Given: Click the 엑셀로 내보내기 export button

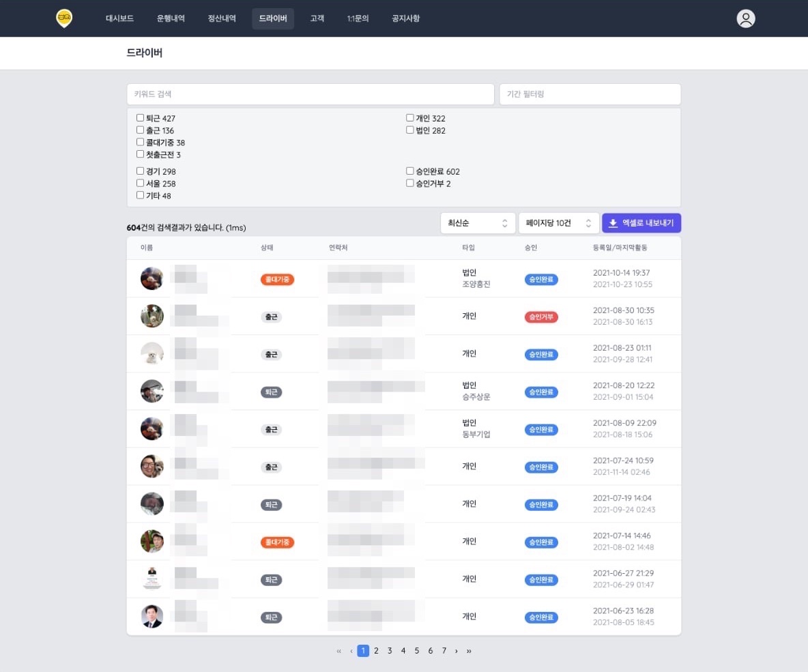Looking at the screenshot, I should pos(641,223).
